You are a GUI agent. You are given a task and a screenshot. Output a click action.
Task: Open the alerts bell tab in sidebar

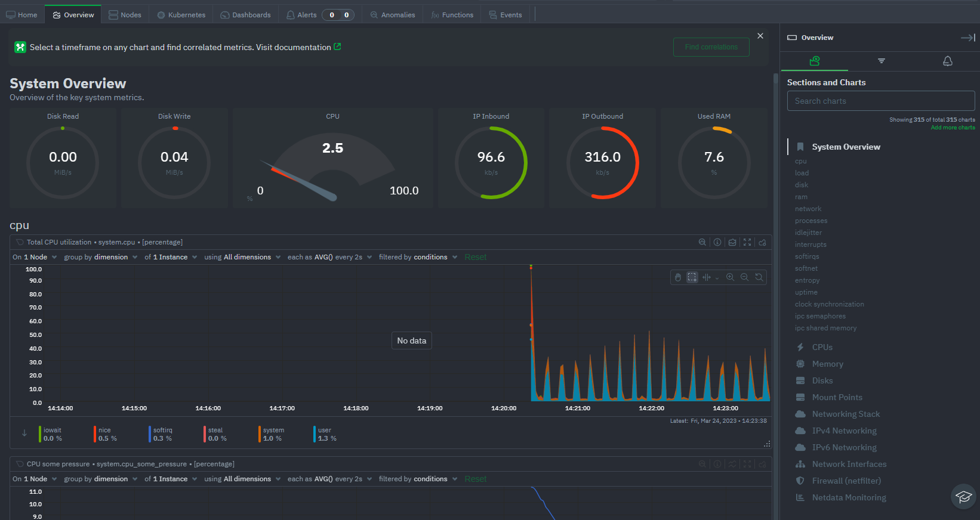947,61
